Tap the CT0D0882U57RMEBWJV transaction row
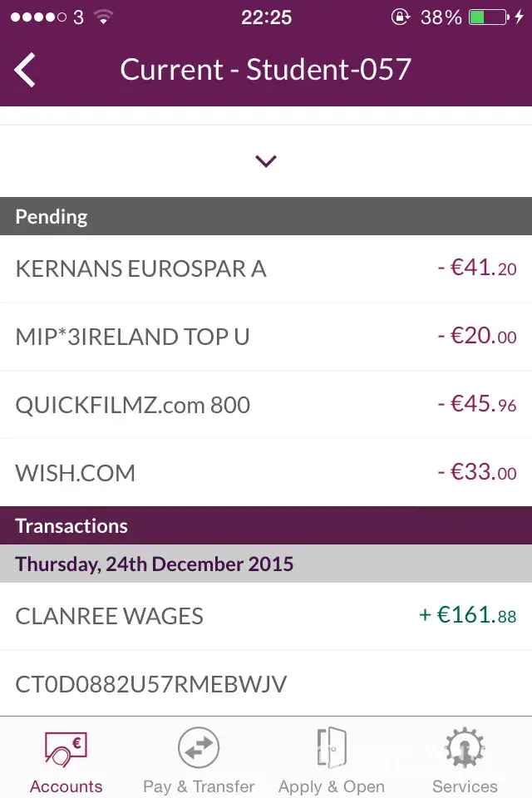Viewport: 532px width, 798px height. click(266, 685)
